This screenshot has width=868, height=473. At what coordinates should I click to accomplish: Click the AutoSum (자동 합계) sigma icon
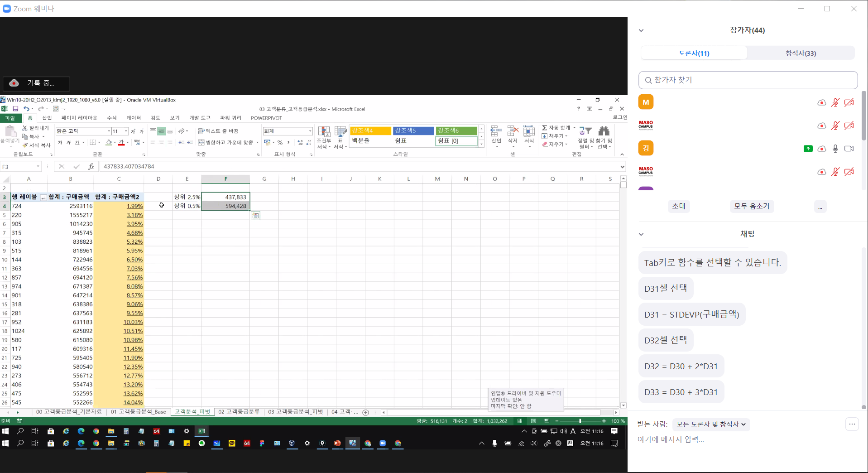tap(545, 128)
